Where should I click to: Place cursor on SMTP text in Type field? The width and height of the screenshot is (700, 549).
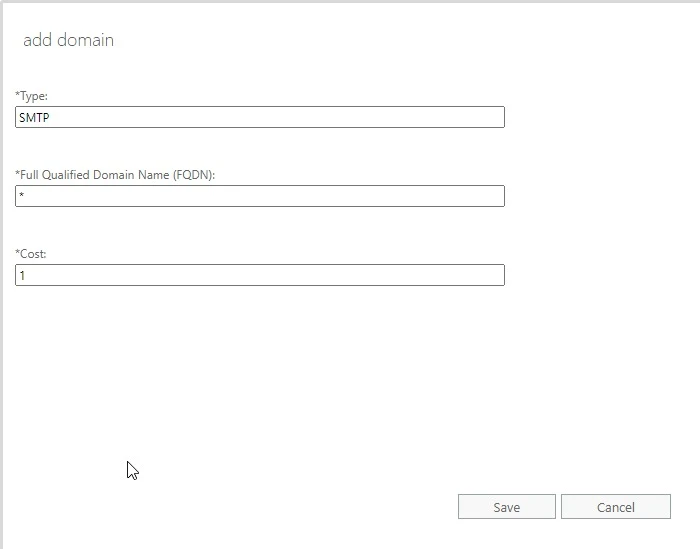35,117
